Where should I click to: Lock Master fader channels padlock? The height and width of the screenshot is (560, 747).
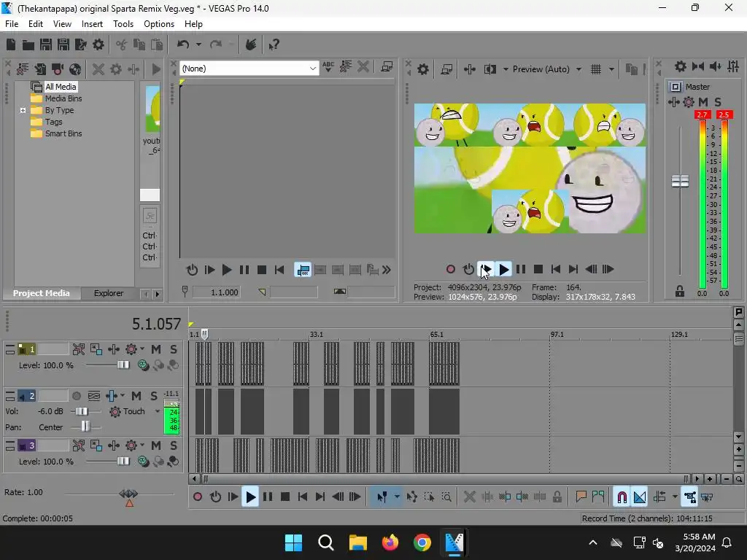point(680,292)
